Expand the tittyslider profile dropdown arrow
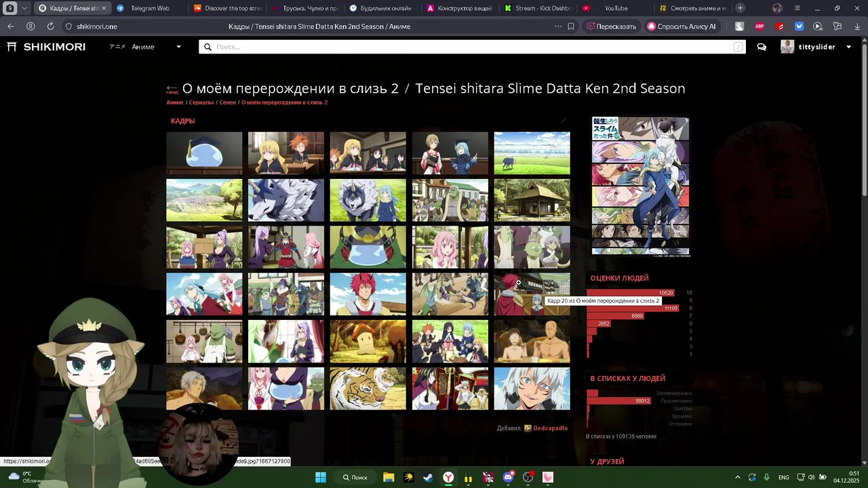Viewport: 868px width, 488px height. (848, 47)
